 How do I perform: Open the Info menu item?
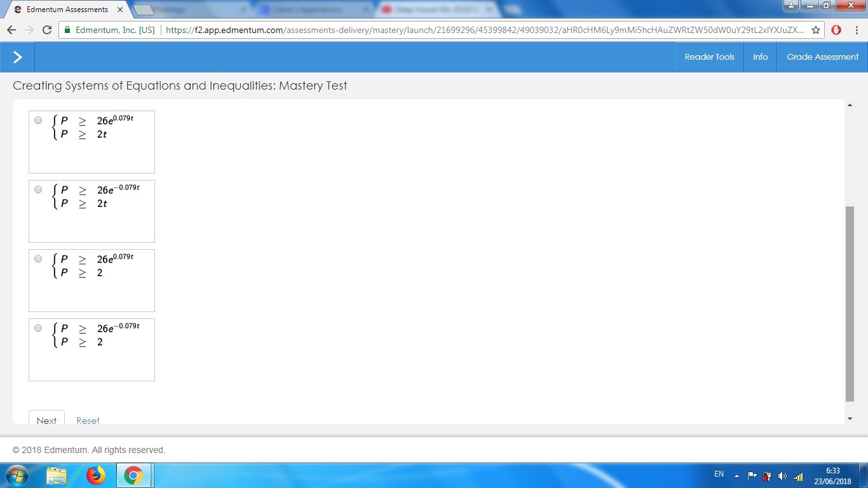click(760, 57)
